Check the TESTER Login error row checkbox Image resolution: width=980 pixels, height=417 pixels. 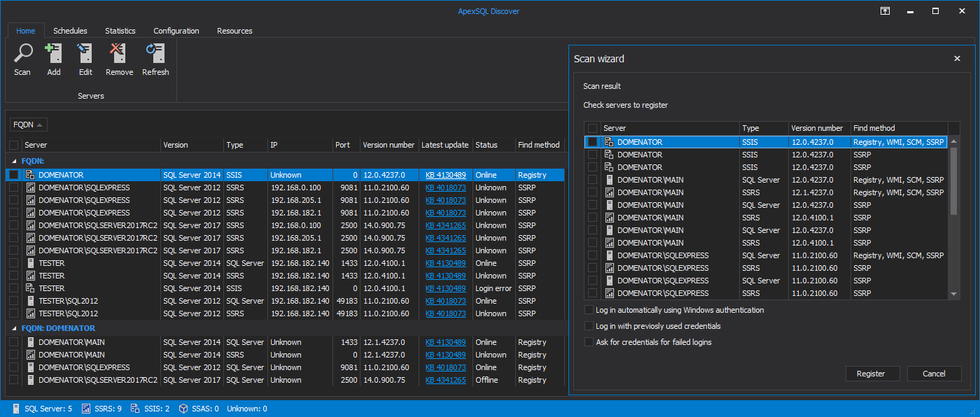coord(14,288)
